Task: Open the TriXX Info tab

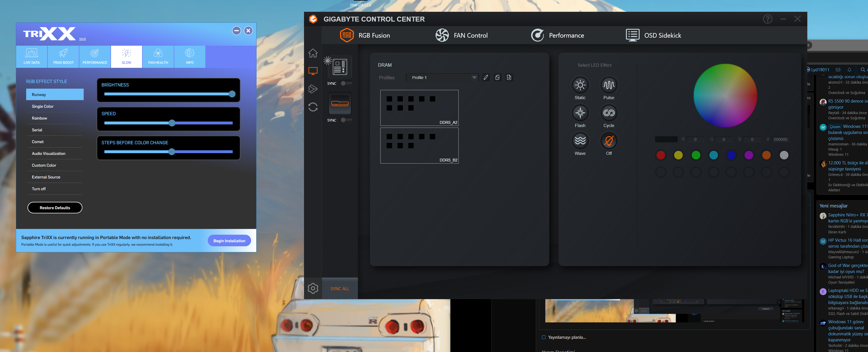Action: [x=190, y=57]
